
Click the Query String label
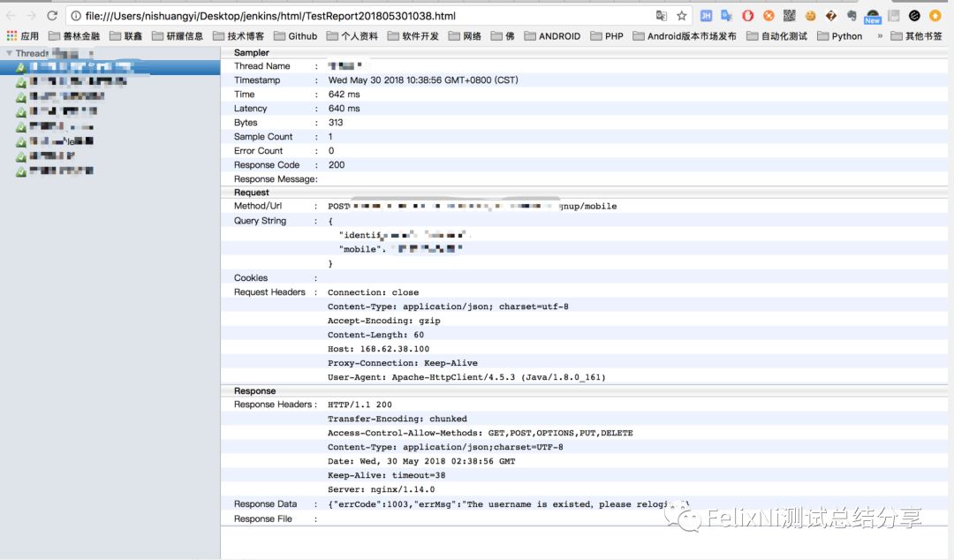pyautogui.click(x=260, y=220)
